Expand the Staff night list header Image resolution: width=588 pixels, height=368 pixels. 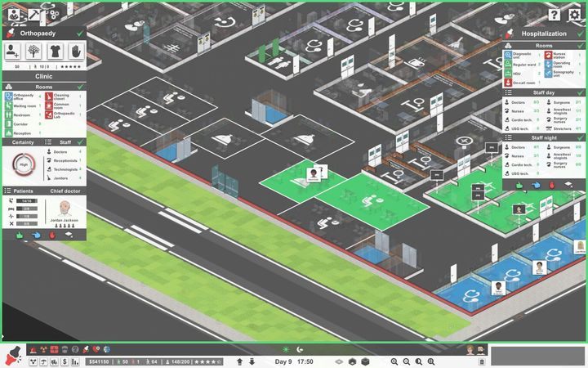point(543,137)
